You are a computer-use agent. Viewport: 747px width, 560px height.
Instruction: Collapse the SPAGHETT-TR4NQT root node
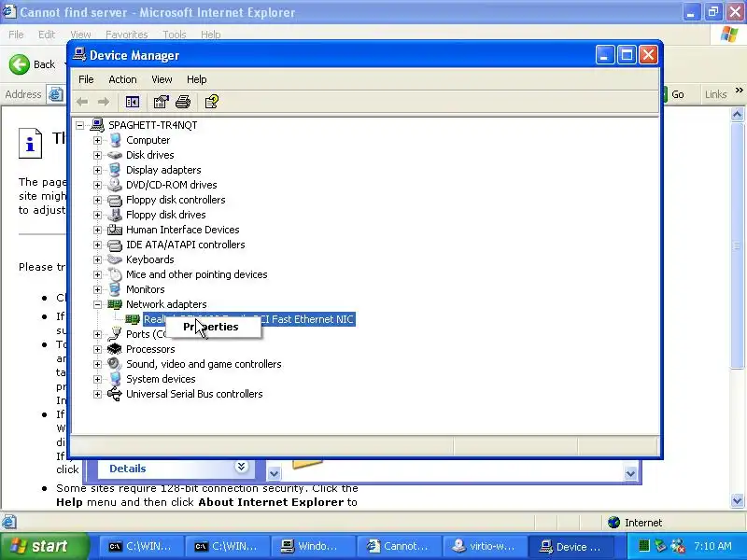(x=80, y=125)
